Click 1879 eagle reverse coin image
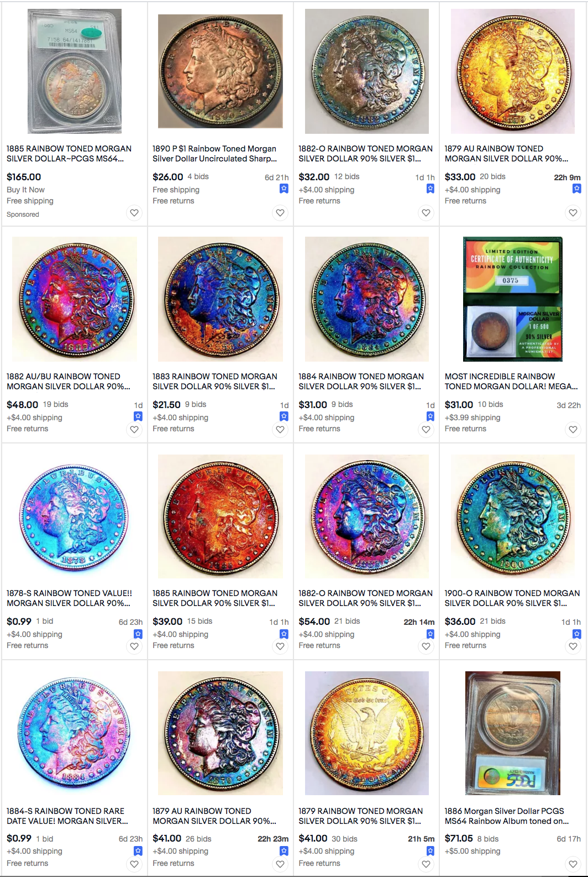 click(367, 733)
